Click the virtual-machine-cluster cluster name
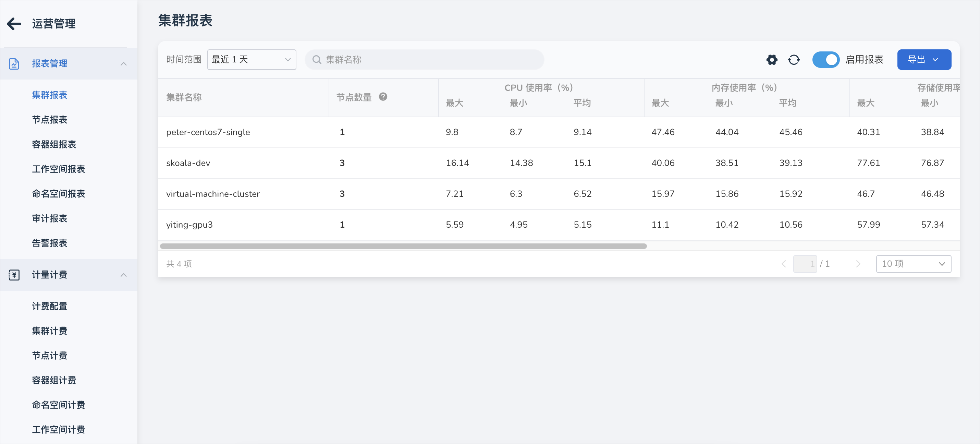The height and width of the screenshot is (444, 980). point(213,194)
